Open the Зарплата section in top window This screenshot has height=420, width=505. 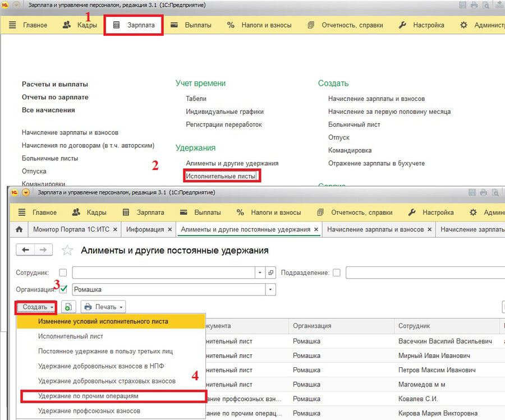[x=134, y=25]
